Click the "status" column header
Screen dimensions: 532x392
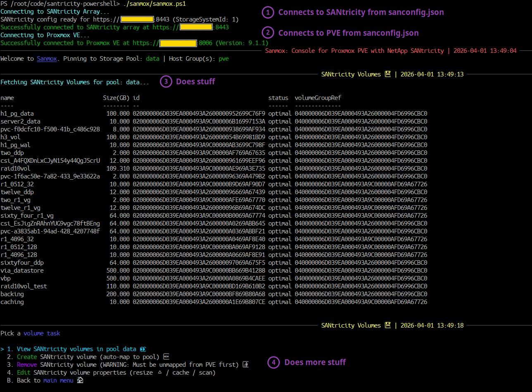click(278, 98)
